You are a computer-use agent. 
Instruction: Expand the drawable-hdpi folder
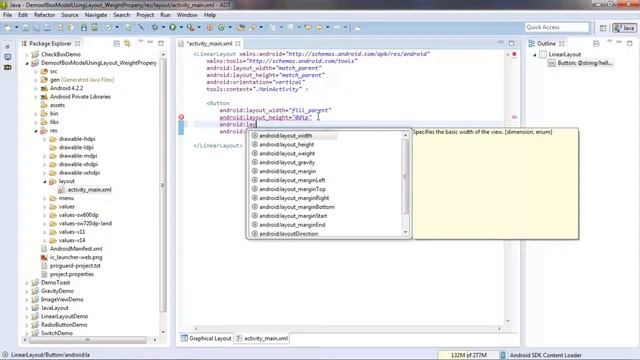pos(45,139)
